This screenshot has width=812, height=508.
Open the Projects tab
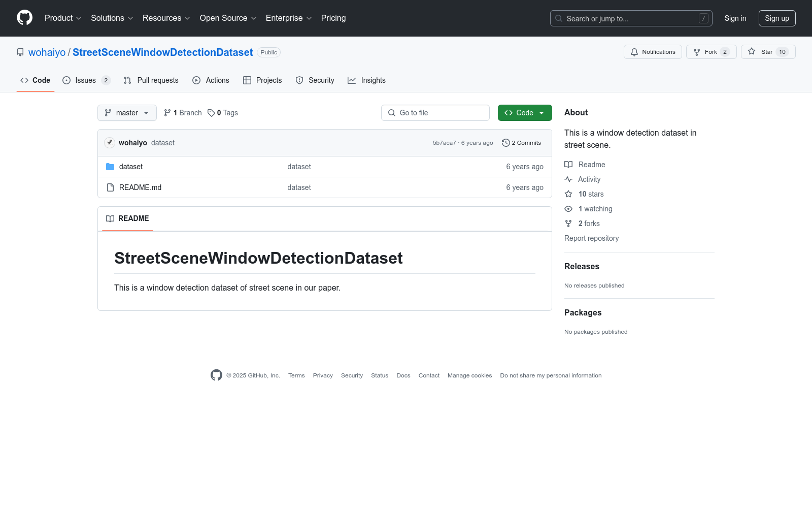click(x=262, y=80)
